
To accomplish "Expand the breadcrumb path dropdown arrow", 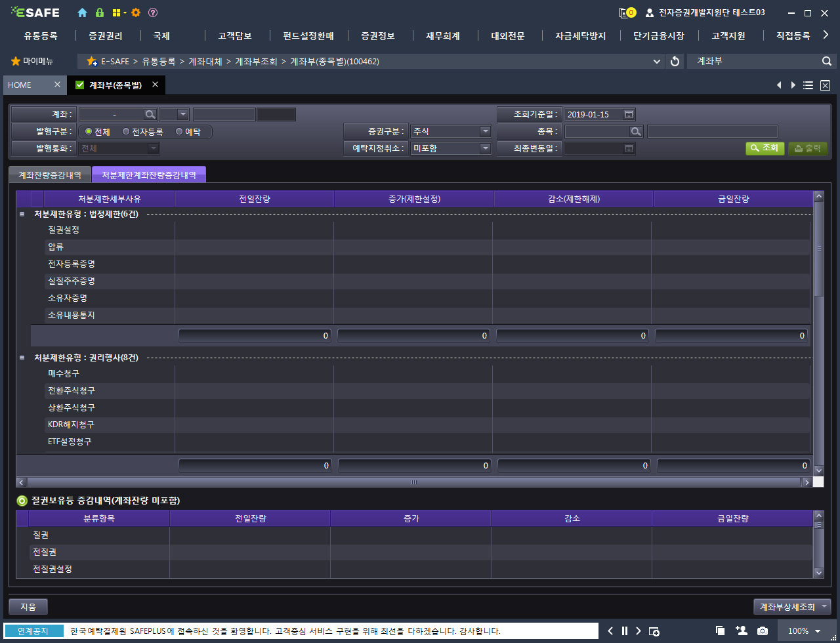I will click(x=657, y=61).
